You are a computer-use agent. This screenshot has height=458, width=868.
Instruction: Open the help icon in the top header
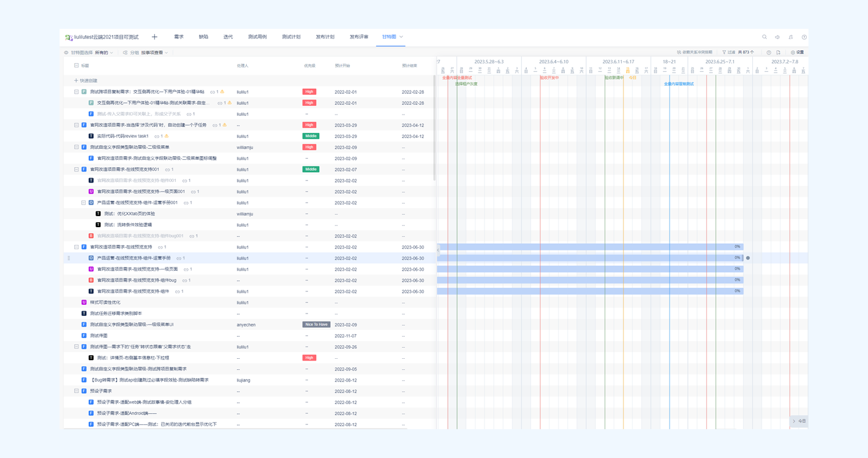(804, 37)
